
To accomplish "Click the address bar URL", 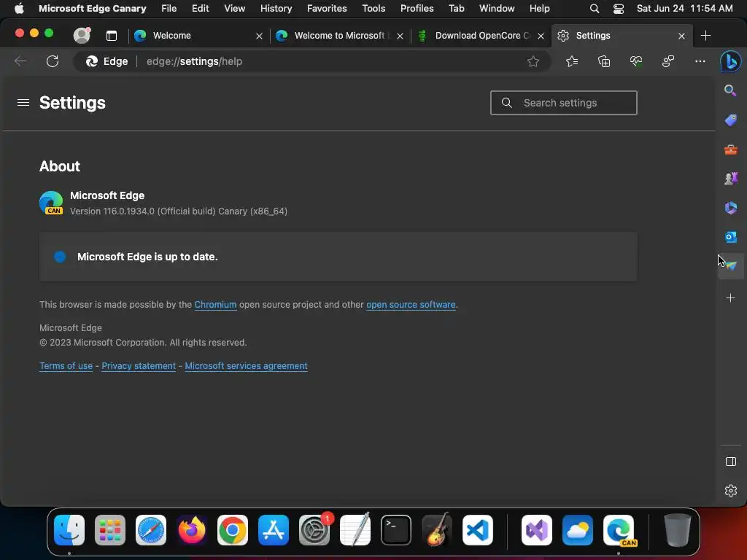I will (194, 61).
